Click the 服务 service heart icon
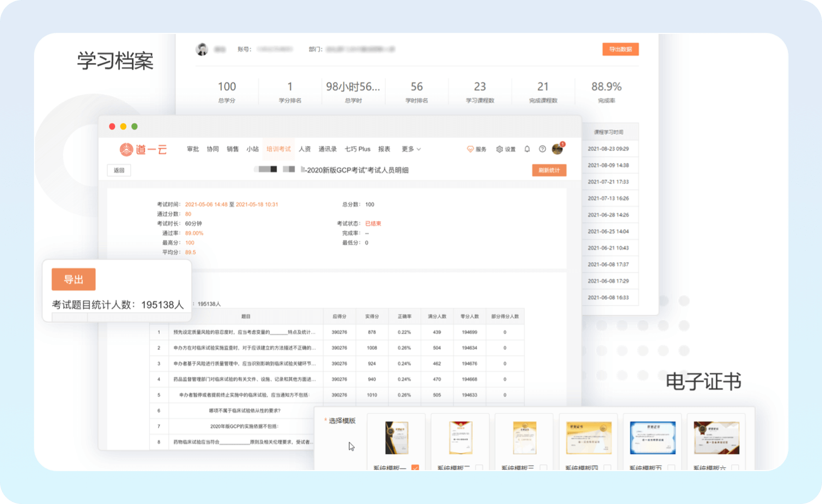 (470, 149)
